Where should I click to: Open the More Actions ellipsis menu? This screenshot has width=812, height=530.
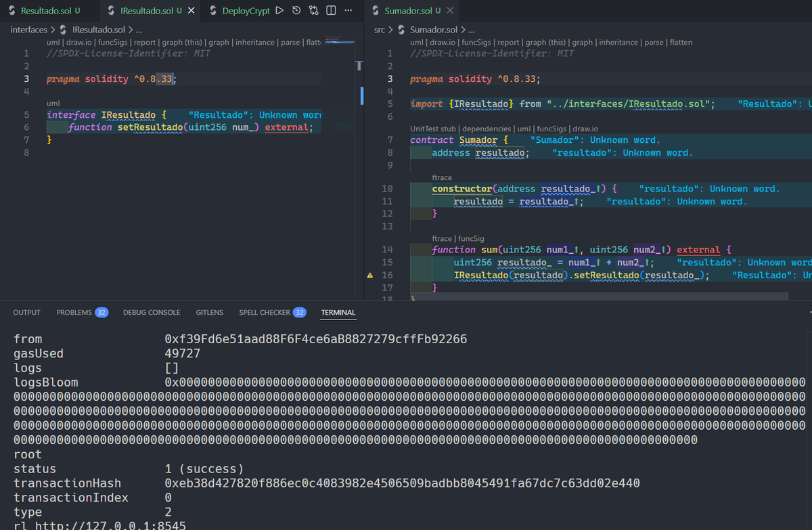coord(348,11)
